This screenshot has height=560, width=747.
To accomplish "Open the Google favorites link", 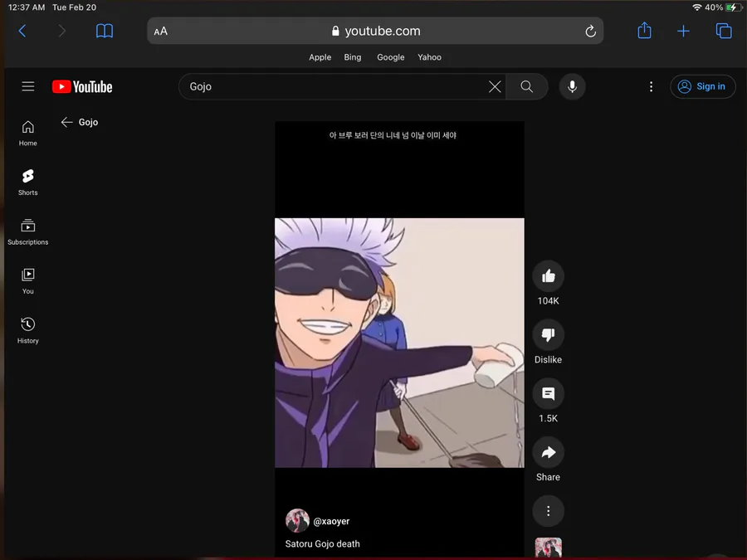I will click(391, 57).
